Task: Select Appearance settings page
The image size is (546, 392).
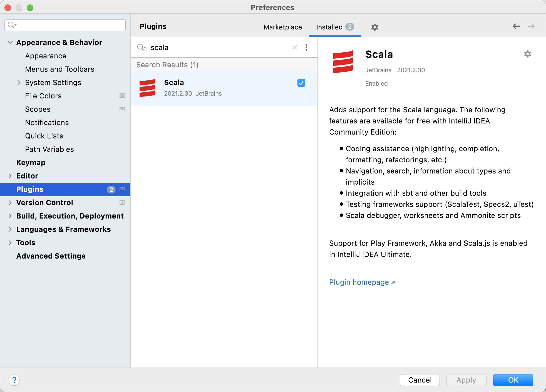Action: coord(46,56)
